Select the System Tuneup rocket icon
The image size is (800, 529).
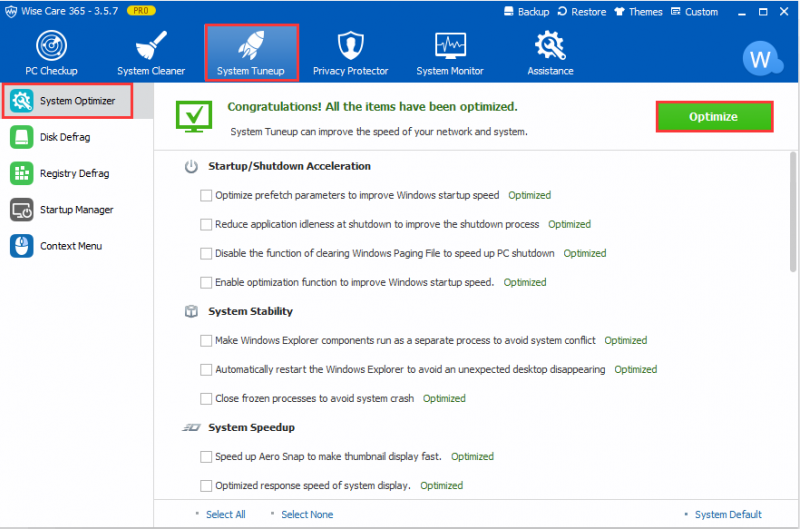pyautogui.click(x=251, y=45)
